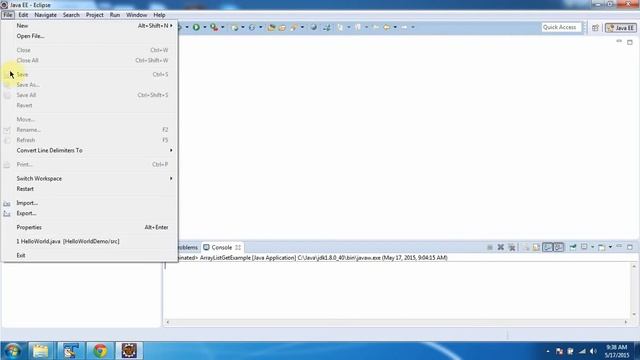Maximize the Console view panel
Image resolution: width=640 pixels, height=360 pixels.
point(630,247)
